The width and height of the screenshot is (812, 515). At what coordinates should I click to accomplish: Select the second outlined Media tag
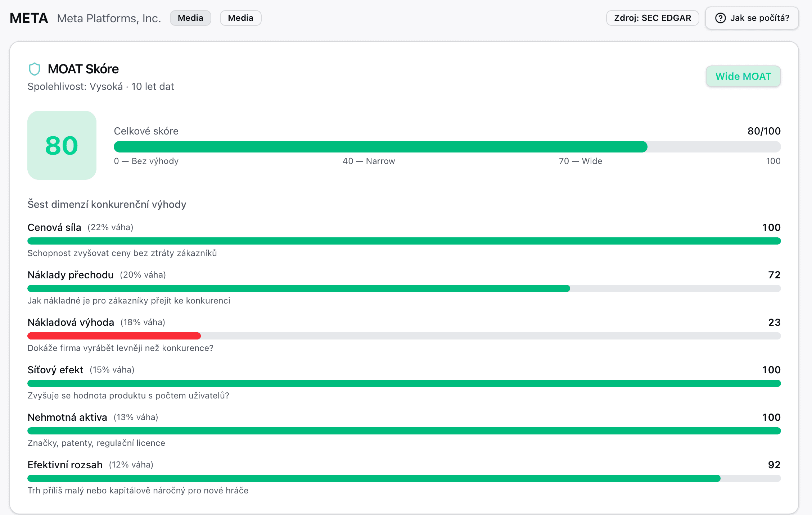(x=240, y=18)
